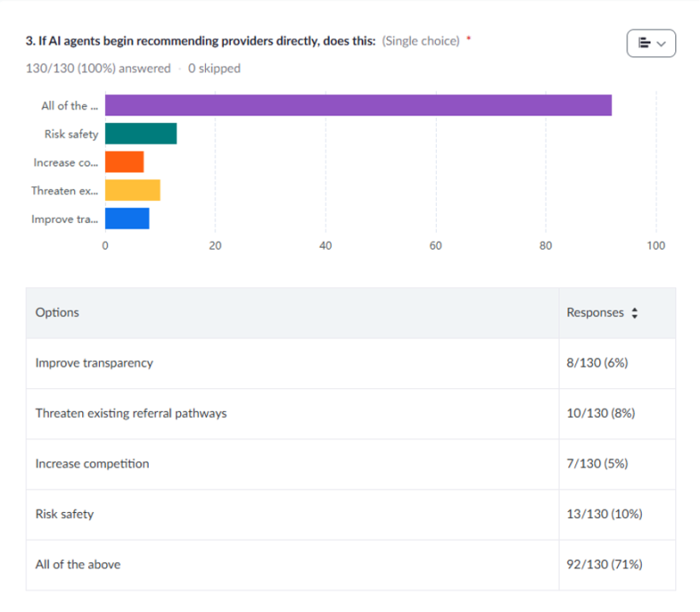Click the Options column header

point(57,313)
